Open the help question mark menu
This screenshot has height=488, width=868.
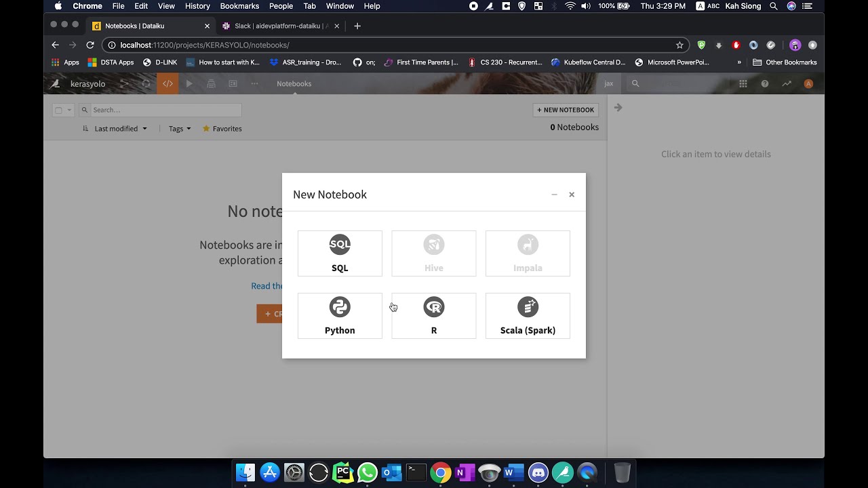tap(765, 83)
